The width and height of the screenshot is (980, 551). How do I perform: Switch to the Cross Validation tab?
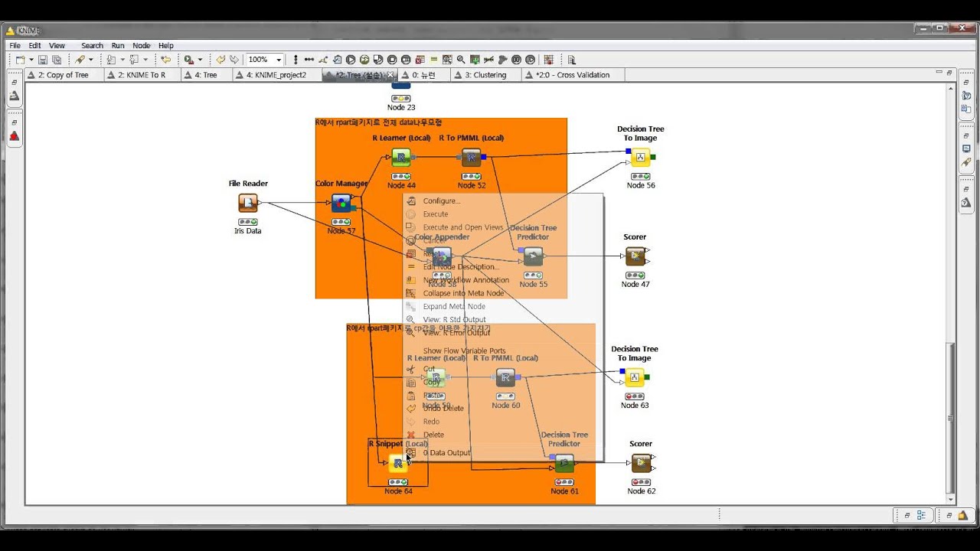point(573,75)
